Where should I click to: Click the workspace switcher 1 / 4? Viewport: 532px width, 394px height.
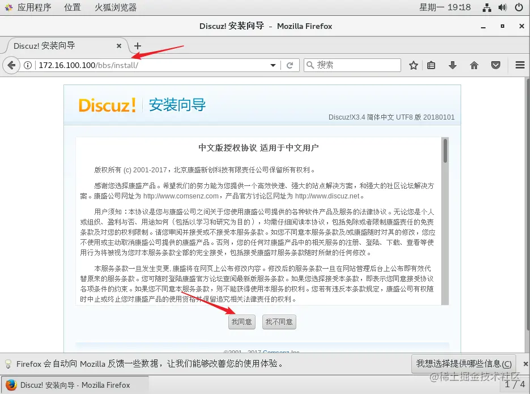click(x=514, y=384)
